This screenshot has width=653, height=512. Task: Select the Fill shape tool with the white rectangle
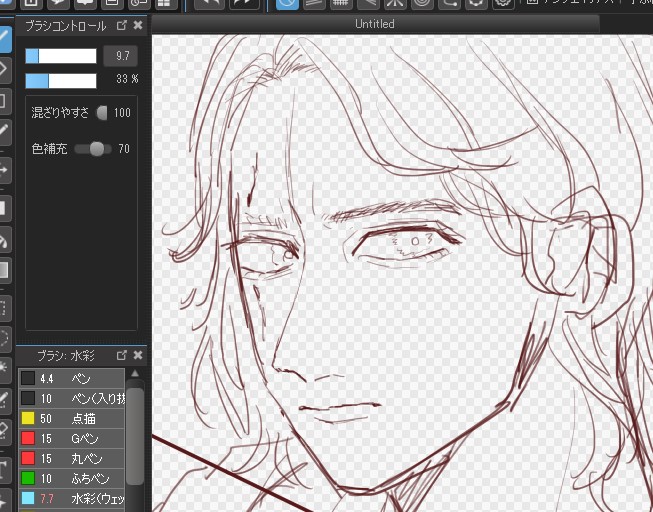[x=4, y=208]
